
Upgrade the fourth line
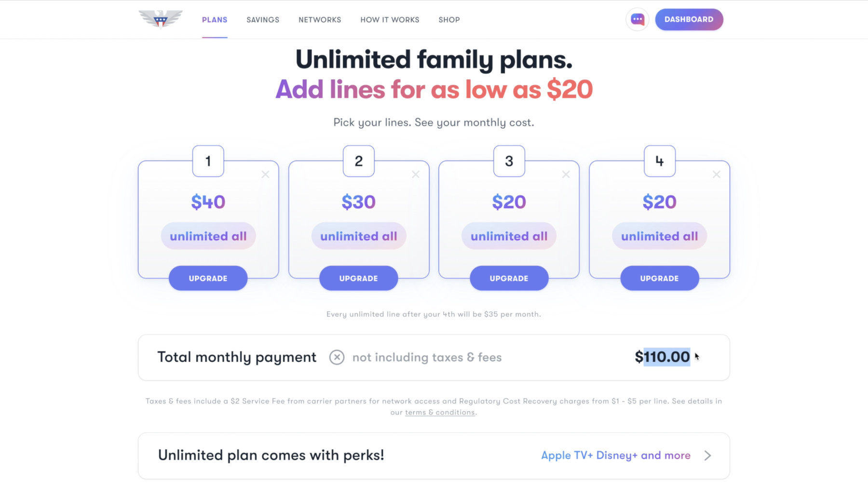(x=660, y=278)
